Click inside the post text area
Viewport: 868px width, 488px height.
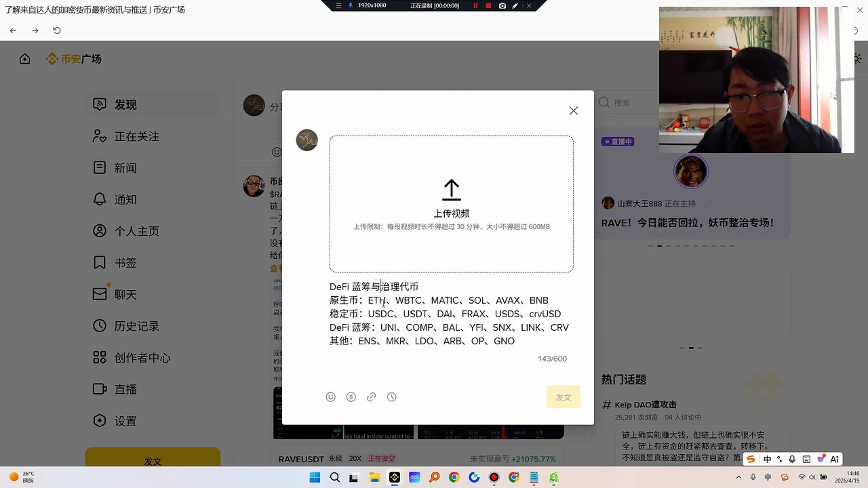(x=451, y=314)
